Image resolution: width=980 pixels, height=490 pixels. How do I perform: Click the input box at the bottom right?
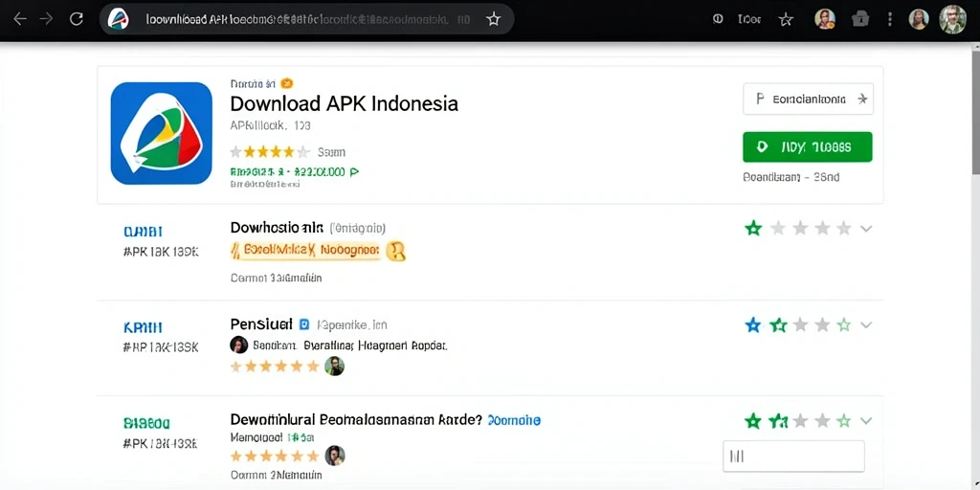click(793, 457)
